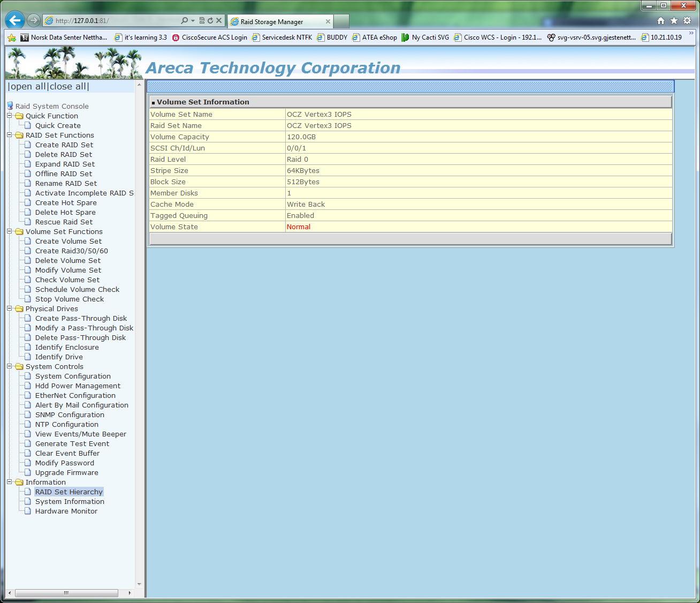Collapse the RAID Set Functions tree node

[9, 135]
